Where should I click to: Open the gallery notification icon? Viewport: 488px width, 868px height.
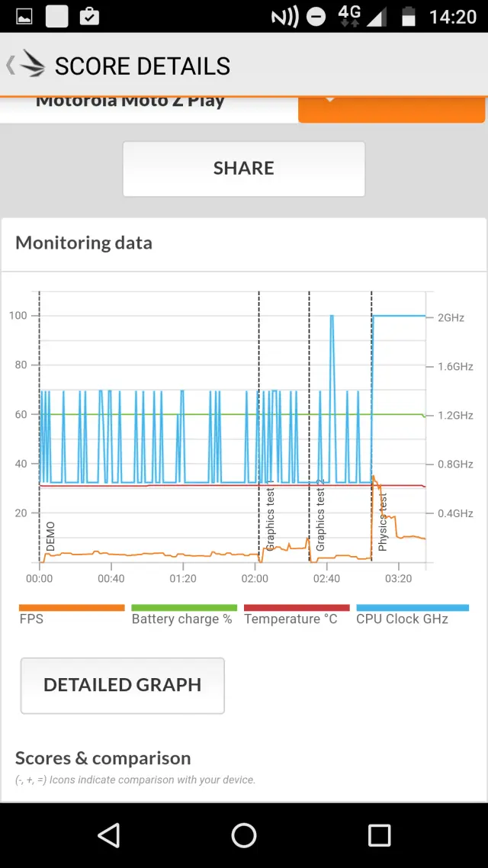(x=24, y=16)
